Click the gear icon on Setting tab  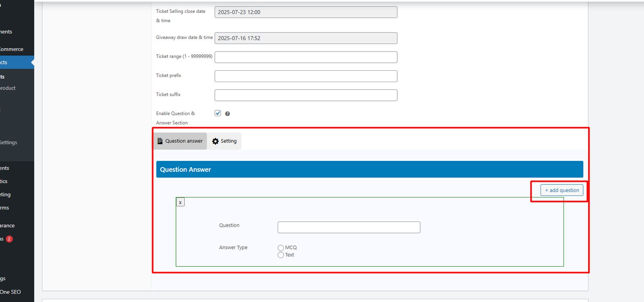[x=215, y=141]
